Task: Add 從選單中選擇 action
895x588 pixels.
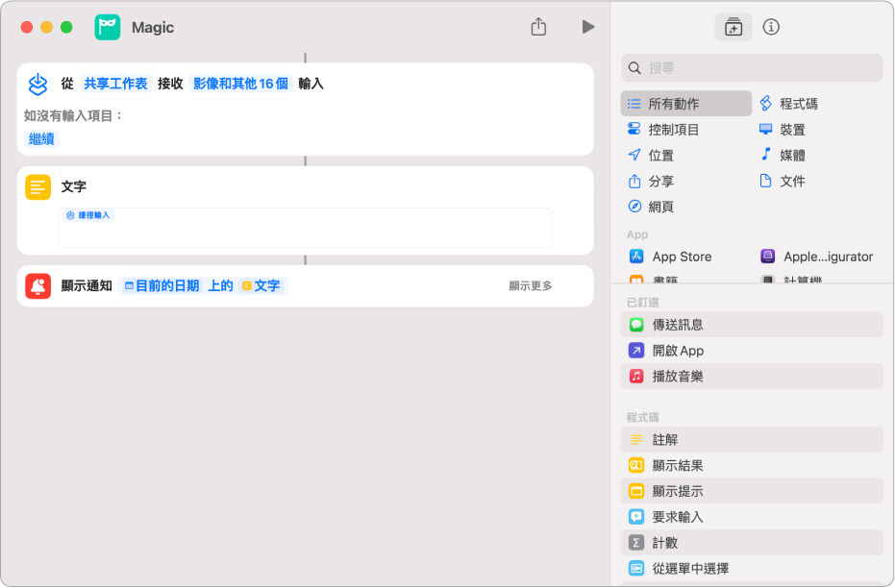Action: point(752,568)
